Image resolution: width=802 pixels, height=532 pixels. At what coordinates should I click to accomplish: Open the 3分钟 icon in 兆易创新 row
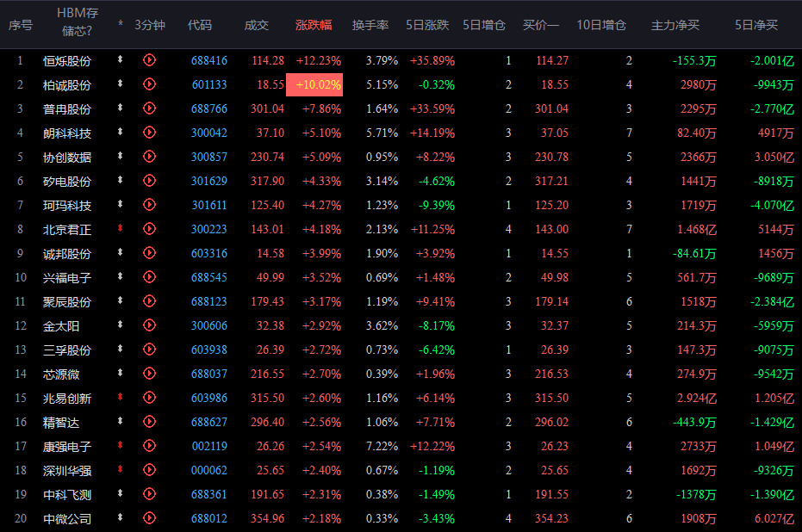point(149,399)
